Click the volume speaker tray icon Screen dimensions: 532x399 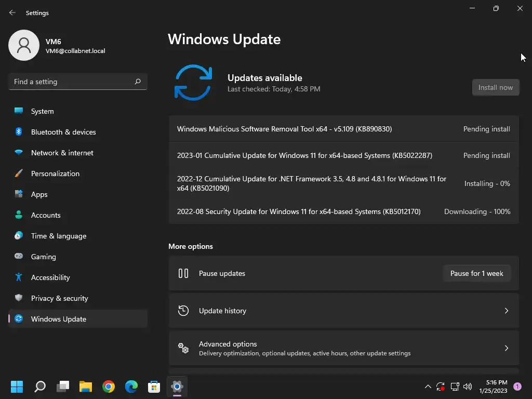[468, 387]
